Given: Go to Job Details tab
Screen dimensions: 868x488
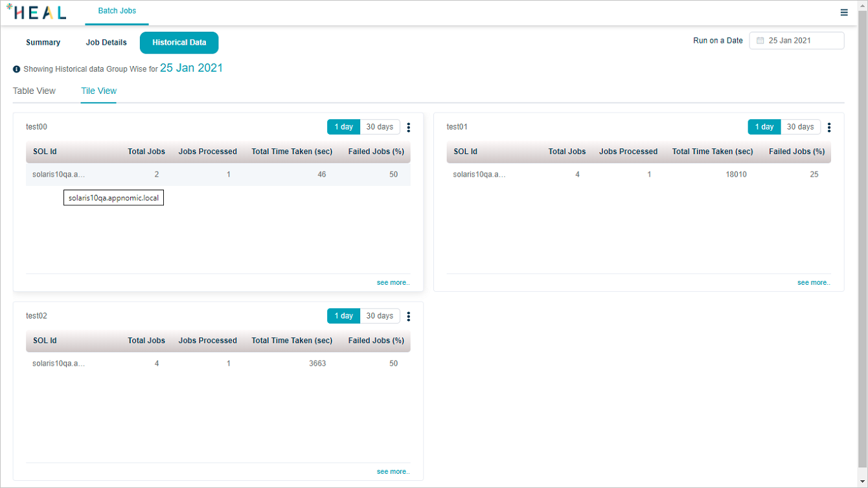Looking at the screenshot, I should click(x=106, y=43).
